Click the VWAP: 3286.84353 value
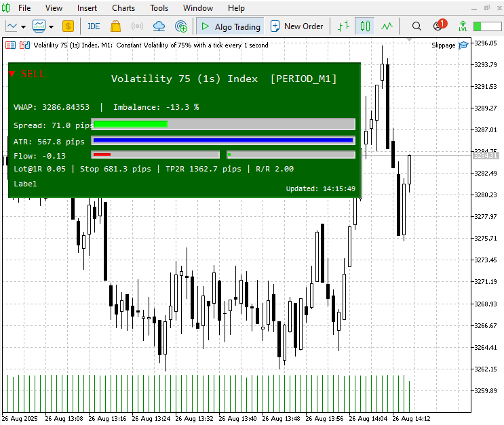 coord(52,107)
